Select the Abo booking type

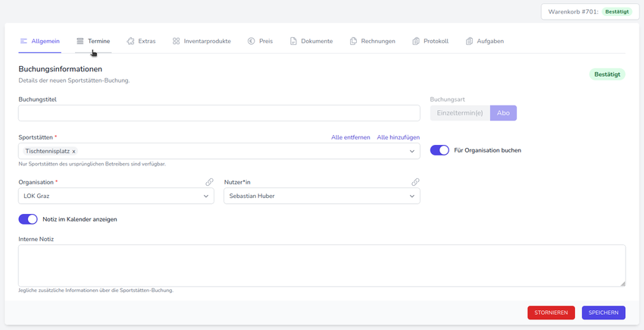pyautogui.click(x=503, y=113)
